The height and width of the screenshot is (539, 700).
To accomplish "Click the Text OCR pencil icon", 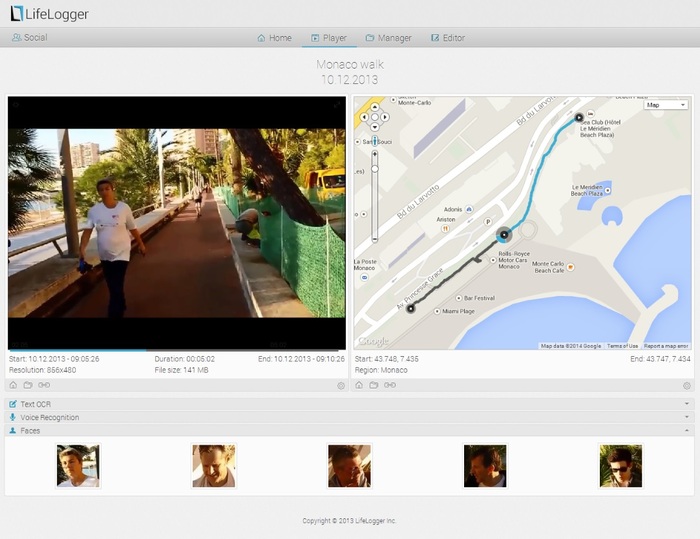I will (13, 404).
